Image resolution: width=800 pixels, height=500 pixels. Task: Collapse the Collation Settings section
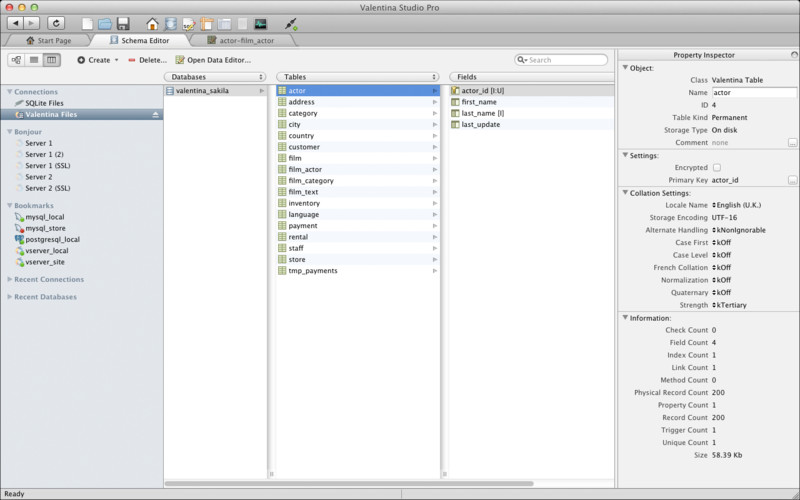[625, 193]
